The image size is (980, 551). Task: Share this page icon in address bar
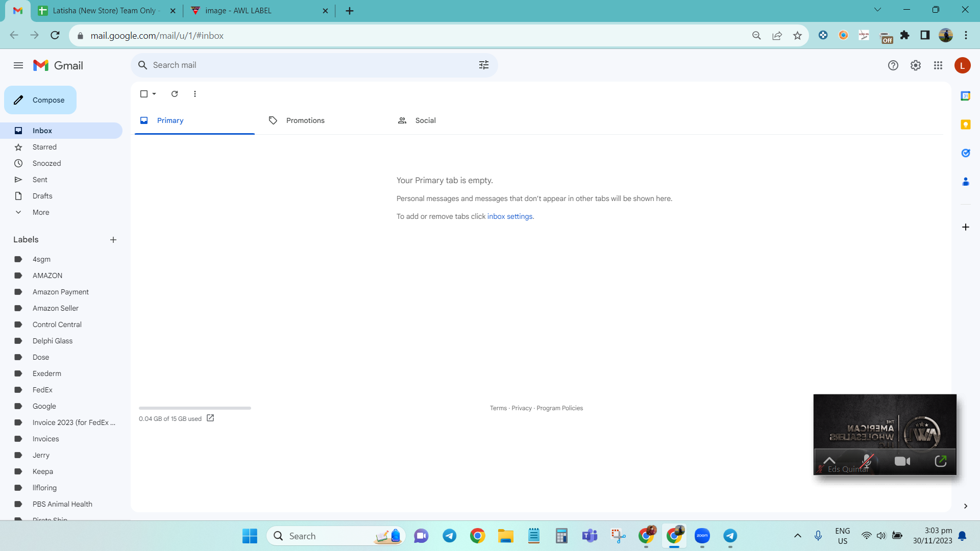pyautogui.click(x=777, y=36)
